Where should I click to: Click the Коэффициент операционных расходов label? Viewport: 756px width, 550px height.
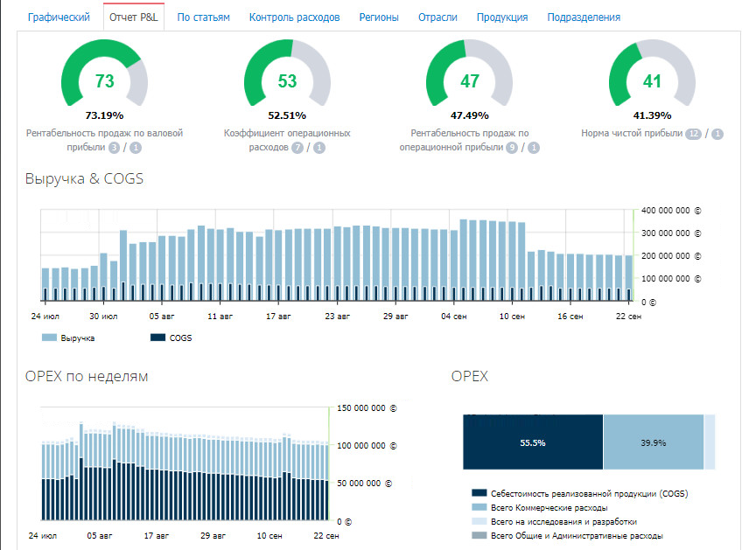[287, 134]
